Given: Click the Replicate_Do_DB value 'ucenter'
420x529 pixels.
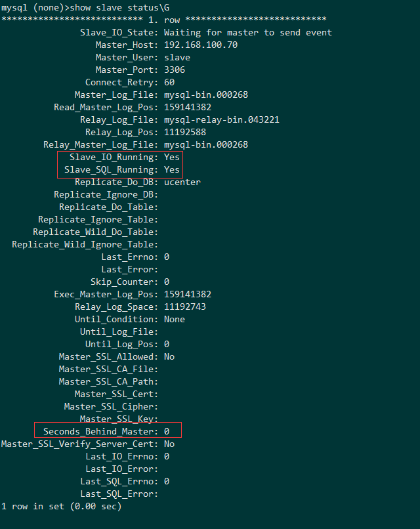Looking at the screenshot, I should (182, 182).
